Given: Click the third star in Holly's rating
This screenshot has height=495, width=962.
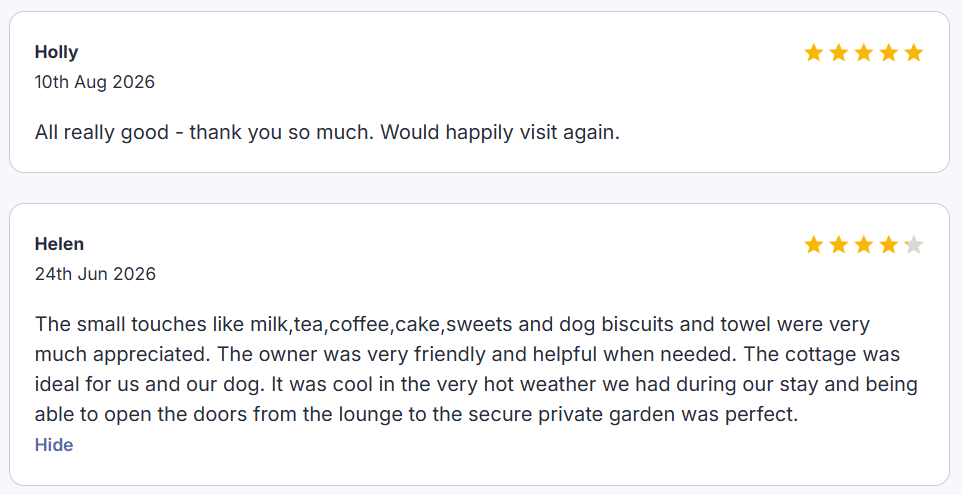Looking at the screenshot, I should tap(864, 53).
